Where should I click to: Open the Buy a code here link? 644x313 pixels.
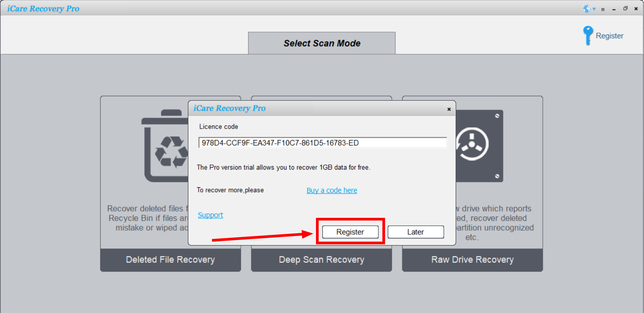tap(332, 190)
